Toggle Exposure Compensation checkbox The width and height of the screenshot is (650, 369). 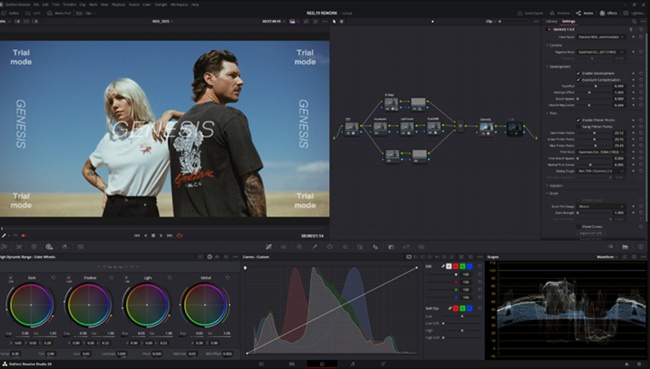(578, 80)
